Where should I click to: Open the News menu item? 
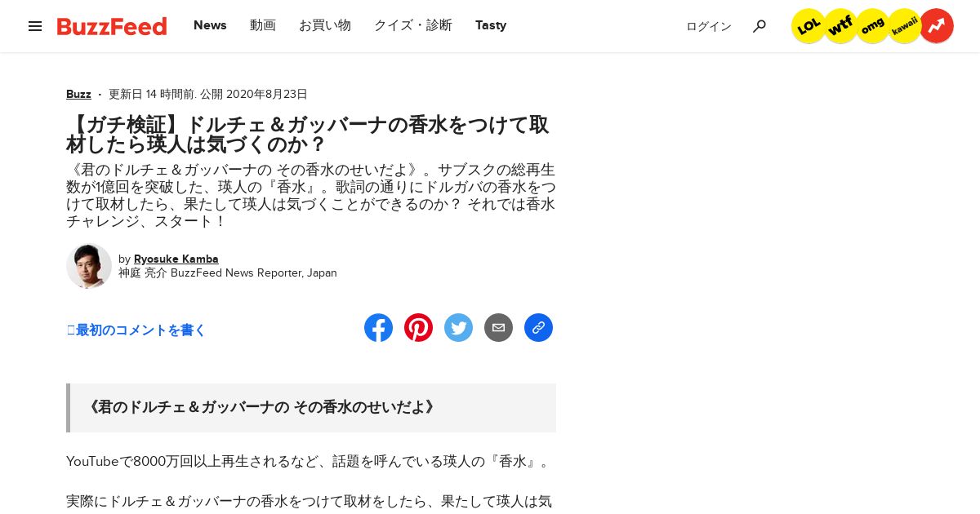pos(210,25)
